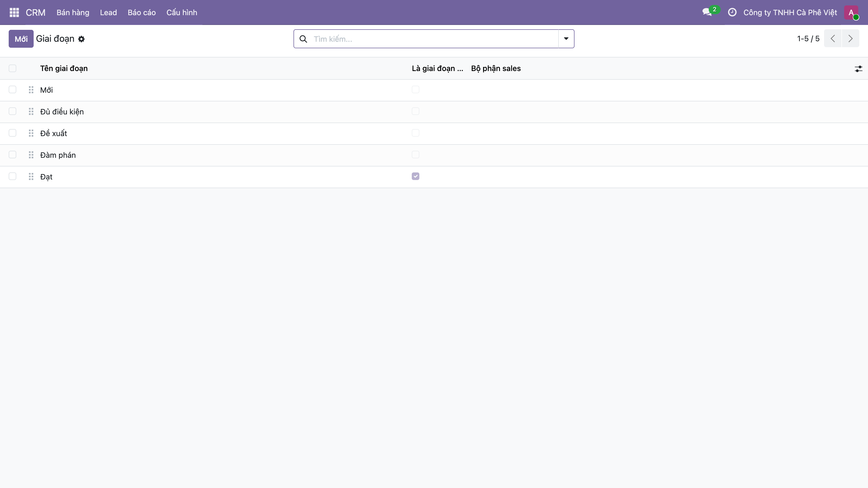868x488 pixels.
Task: Toggle won-stage checkbox for Mới
Action: pos(416,89)
